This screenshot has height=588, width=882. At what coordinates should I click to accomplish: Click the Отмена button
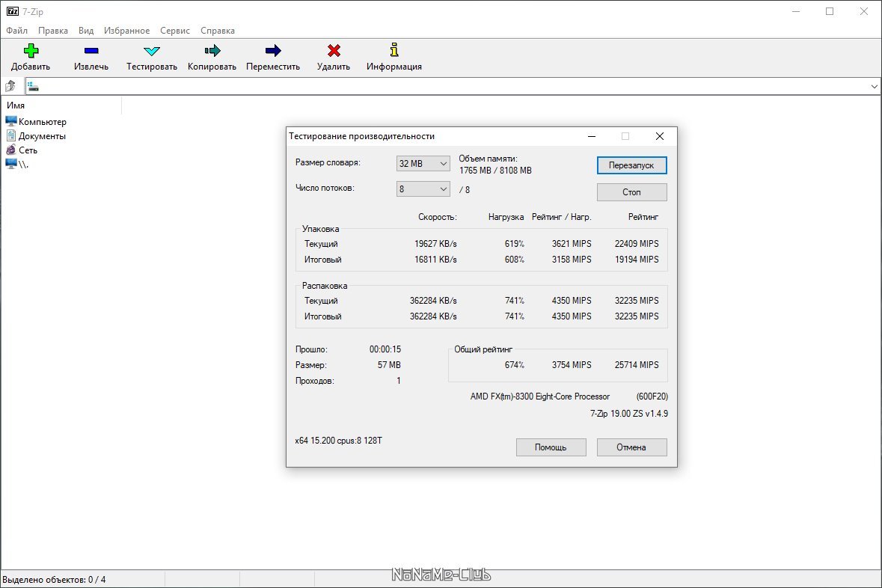click(631, 447)
